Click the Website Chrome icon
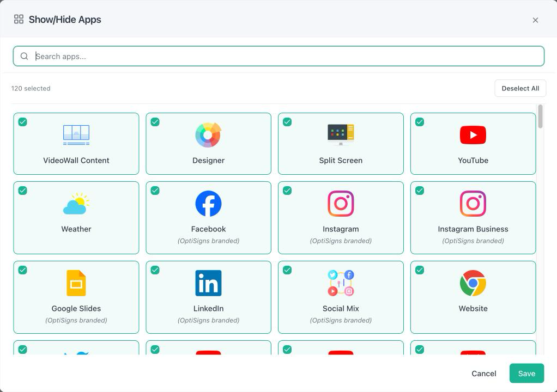The image size is (557, 392). coord(473,283)
